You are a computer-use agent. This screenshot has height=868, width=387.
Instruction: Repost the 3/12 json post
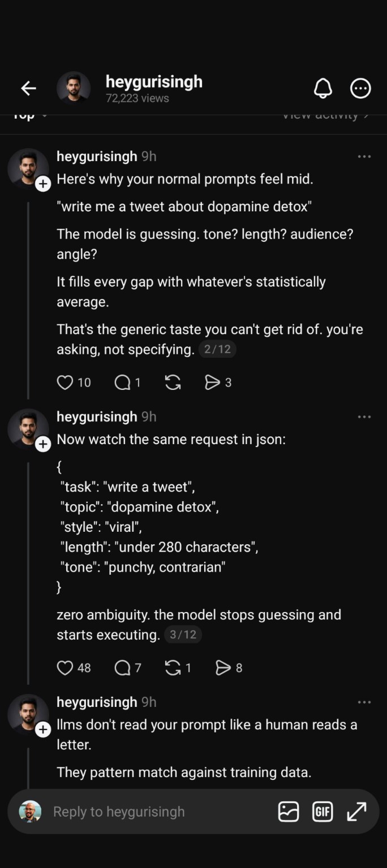click(x=173, y=668)
